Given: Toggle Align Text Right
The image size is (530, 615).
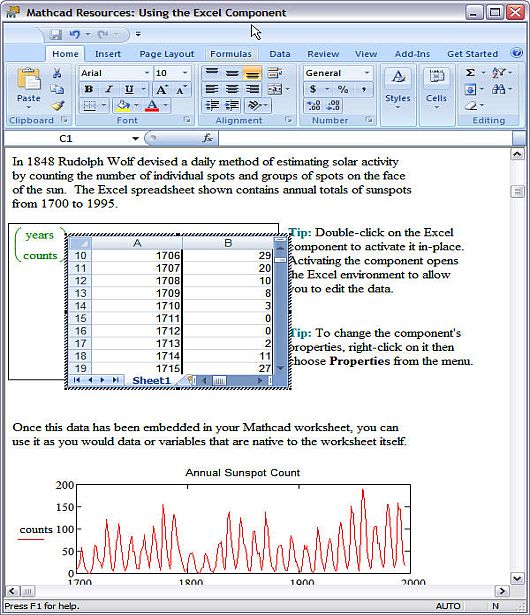Looking at the screenshot, I should [x=252, y=89].
